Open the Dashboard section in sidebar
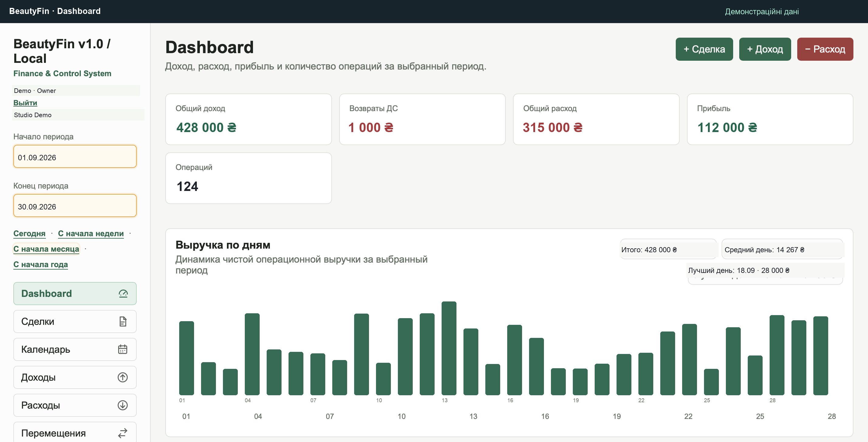868x442 pixels. tap(75, 294)
